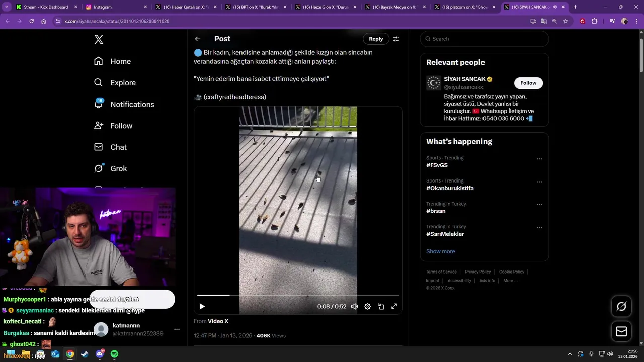Image resolution: width=644 pixels, height=362 pixels.
Task: Open the Home page in X sidebar
Action: coord(113,61)
